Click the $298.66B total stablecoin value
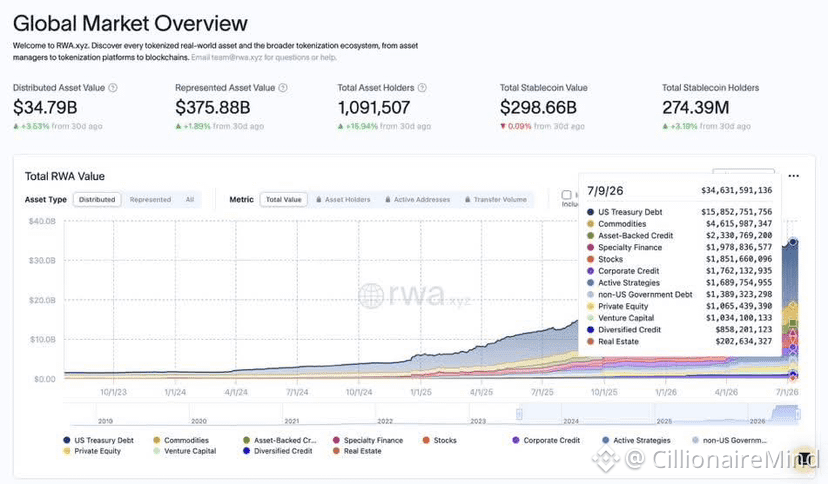This screenshot has width=828, height=484. (538, 108)
